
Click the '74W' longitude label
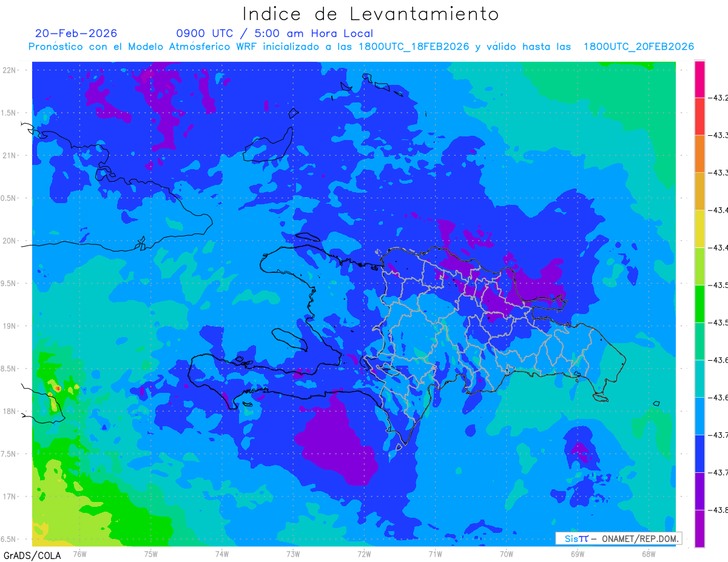coord(222,554)
